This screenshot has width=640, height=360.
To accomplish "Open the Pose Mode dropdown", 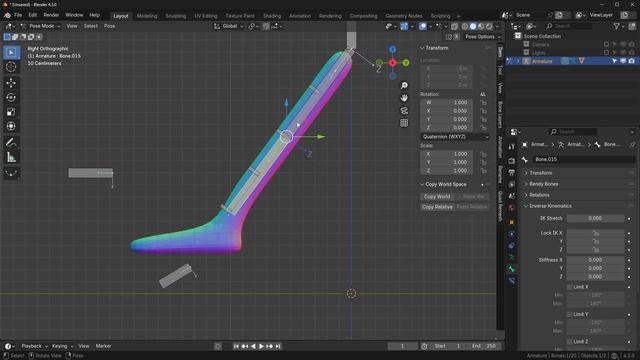I will (x=40, y=26).
